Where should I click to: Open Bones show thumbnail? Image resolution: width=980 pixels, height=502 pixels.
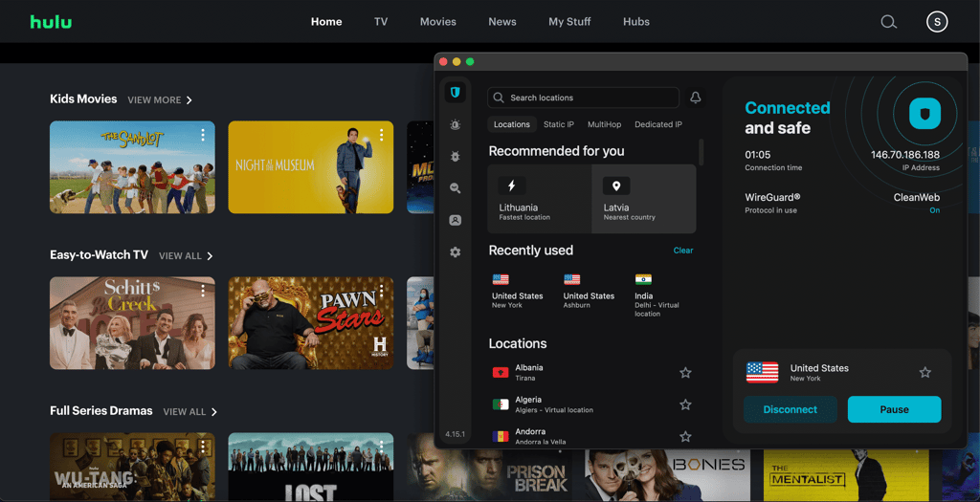click(x=667, y=474)
